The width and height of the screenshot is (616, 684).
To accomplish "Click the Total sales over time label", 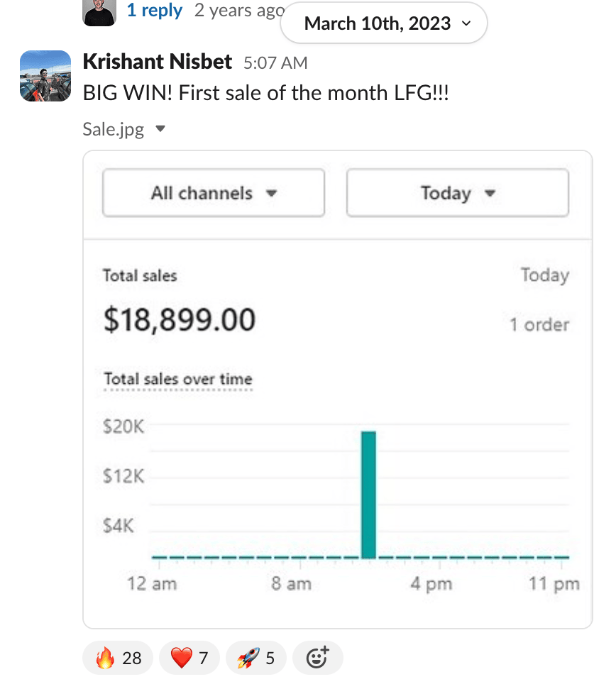I will 178,379.
